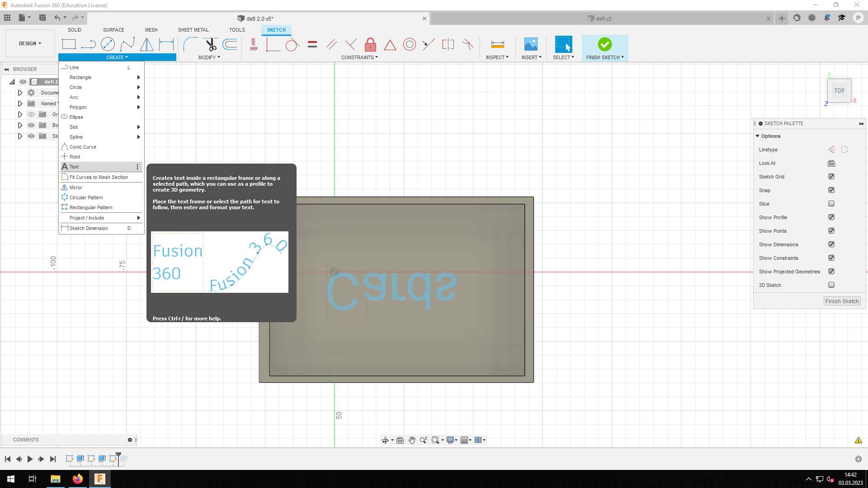The height and width of the screenshot is (488, 868).
Task: Click the Fix/Unfix lock constraint icon
Action: point(370,44)
